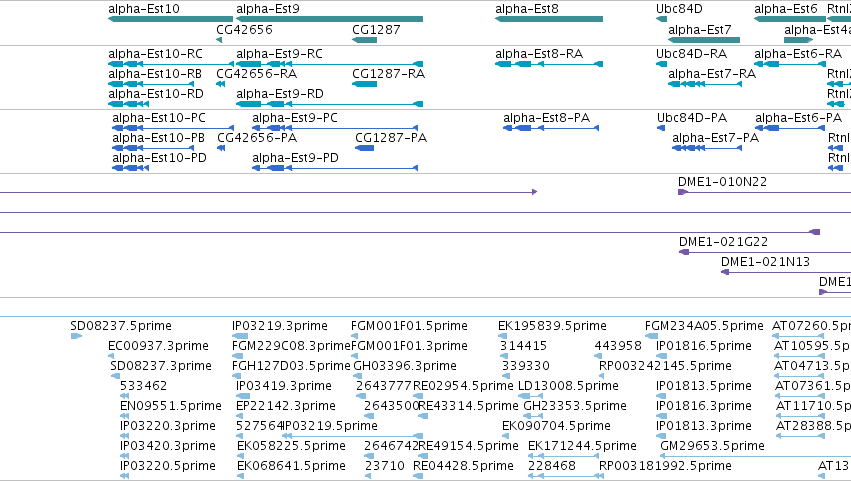The height and width of the screenshot is (481, 851).
Task: Select protein CG1287-PA
Action: click(x=364, y=148)
